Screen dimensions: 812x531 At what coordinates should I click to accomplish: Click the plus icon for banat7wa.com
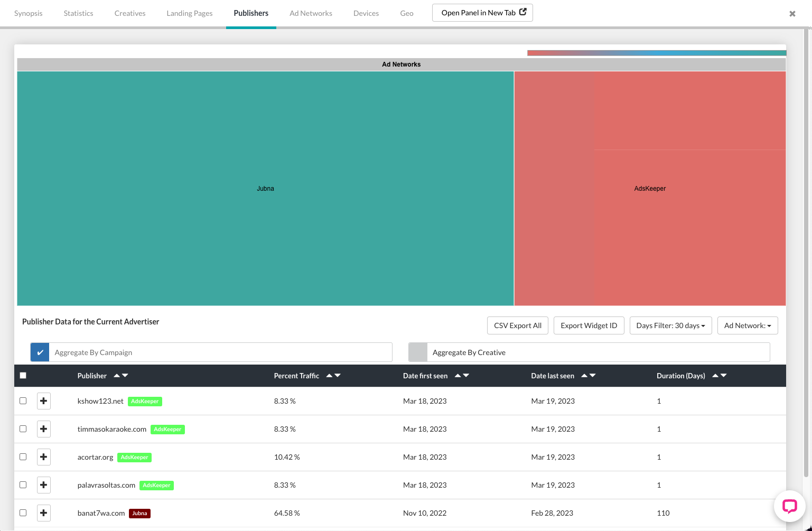click(x=43, y=513)
